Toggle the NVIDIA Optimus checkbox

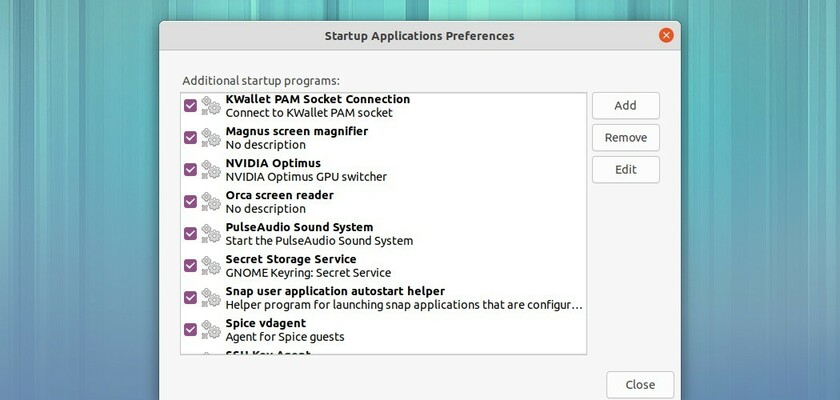191,170
